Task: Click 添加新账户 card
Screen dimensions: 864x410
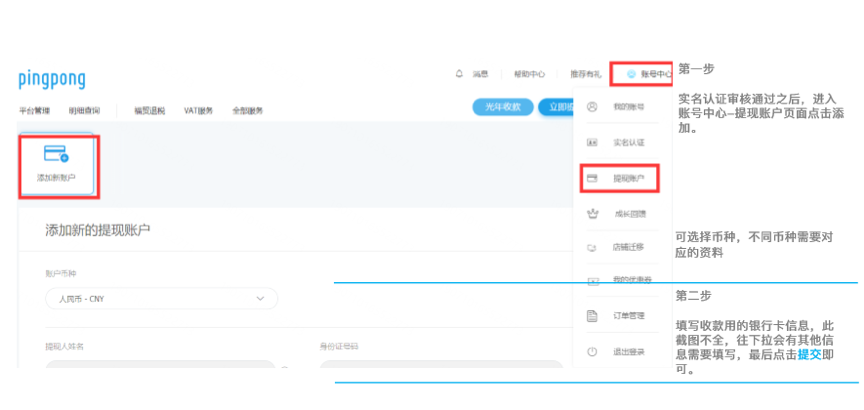Action: (x=56, y=164)
